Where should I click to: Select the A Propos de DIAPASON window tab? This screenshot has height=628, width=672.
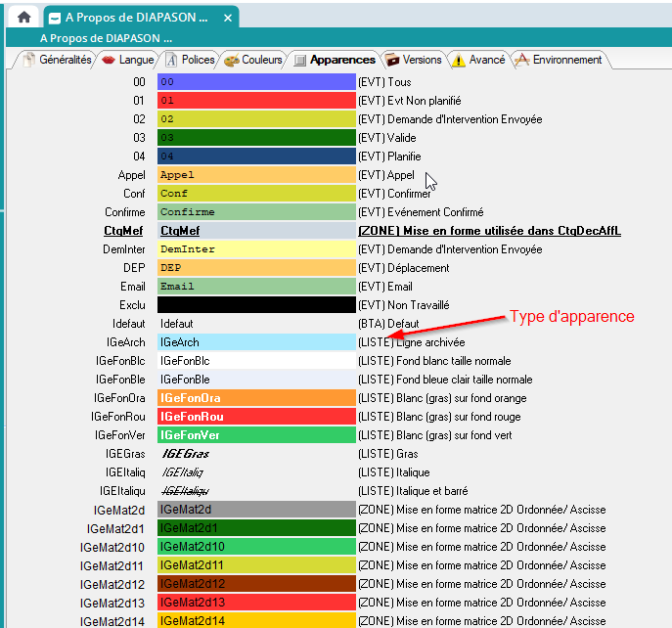[135, 18]
